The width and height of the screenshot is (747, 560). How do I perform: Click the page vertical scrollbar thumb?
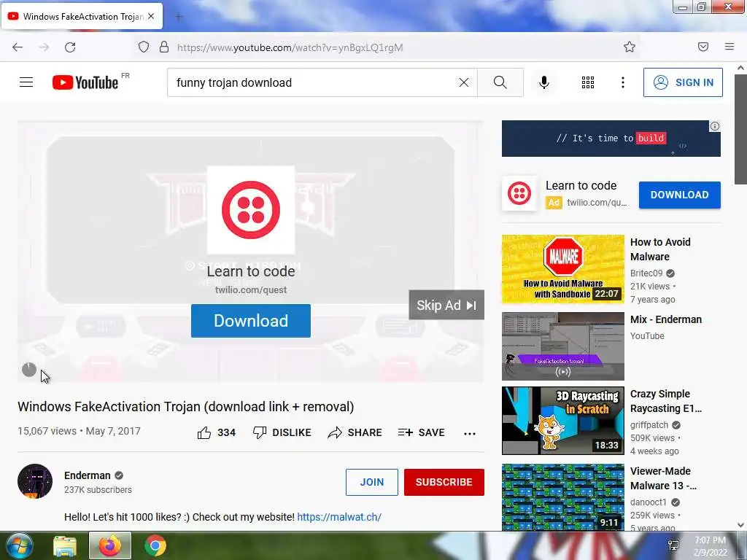click(740, 128)
